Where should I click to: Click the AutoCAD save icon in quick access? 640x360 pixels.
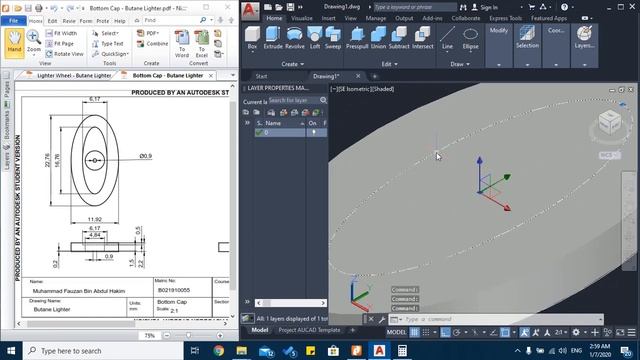click(x=290, y=7)
